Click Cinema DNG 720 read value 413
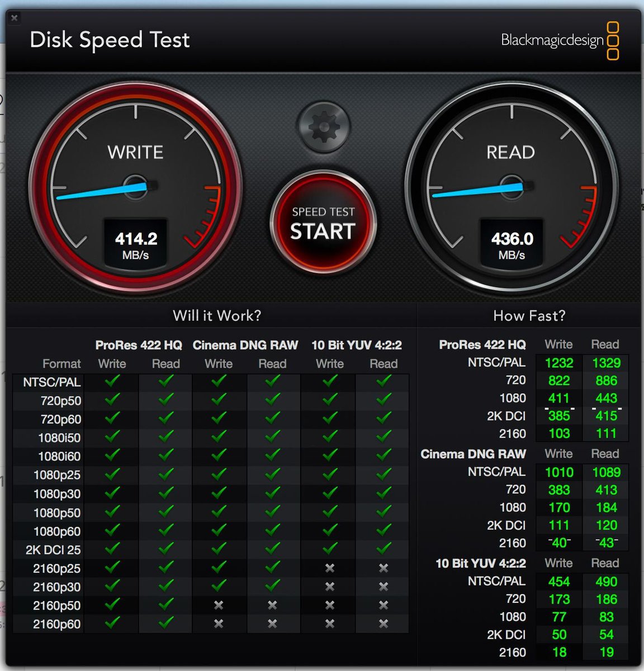The height and width of the screenshot is (671, 644). pyautogui.click(x=607, y=490)
